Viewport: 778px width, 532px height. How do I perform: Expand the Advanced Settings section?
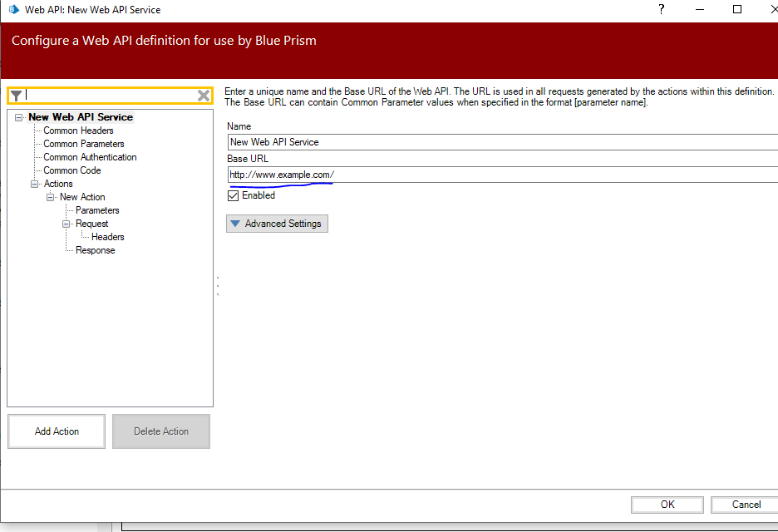coord(277,224)
